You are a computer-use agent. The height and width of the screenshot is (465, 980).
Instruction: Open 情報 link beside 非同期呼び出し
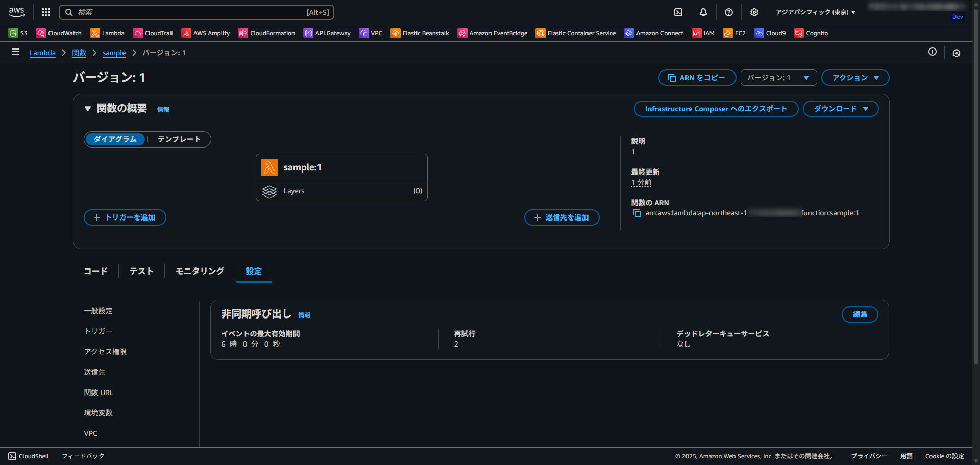pos(305,315)
